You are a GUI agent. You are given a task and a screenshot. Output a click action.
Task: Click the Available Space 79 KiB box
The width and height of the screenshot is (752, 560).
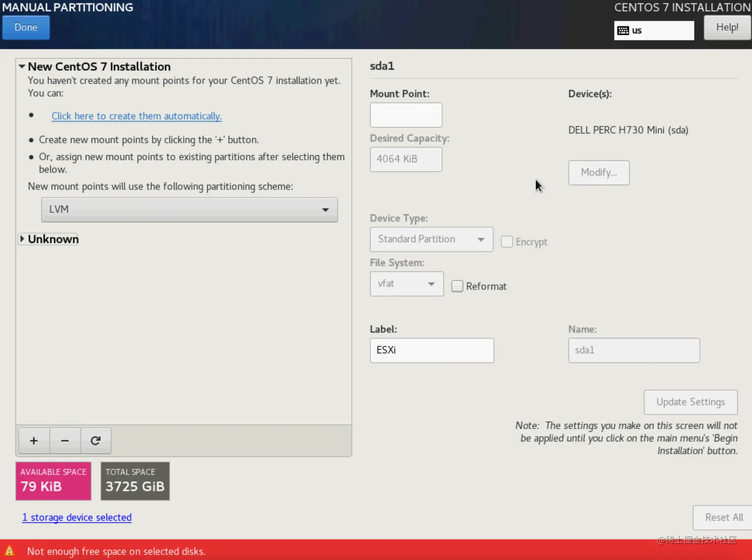click(x=53, y=481)
